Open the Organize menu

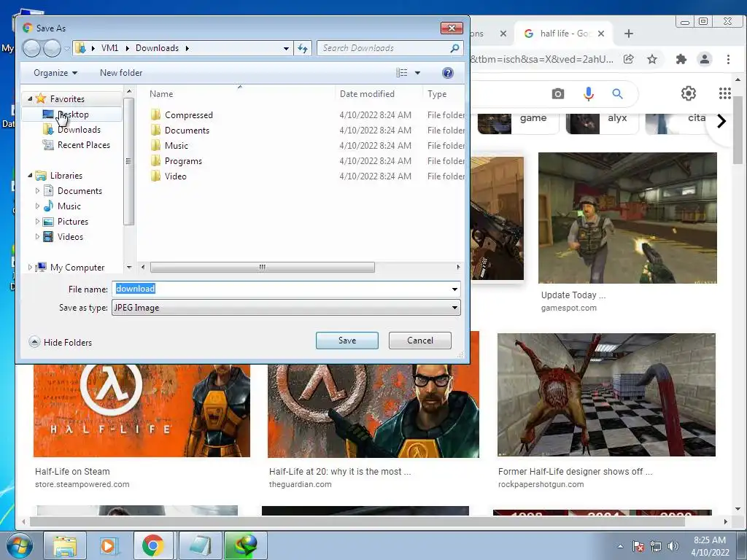(x=55, y=73)
